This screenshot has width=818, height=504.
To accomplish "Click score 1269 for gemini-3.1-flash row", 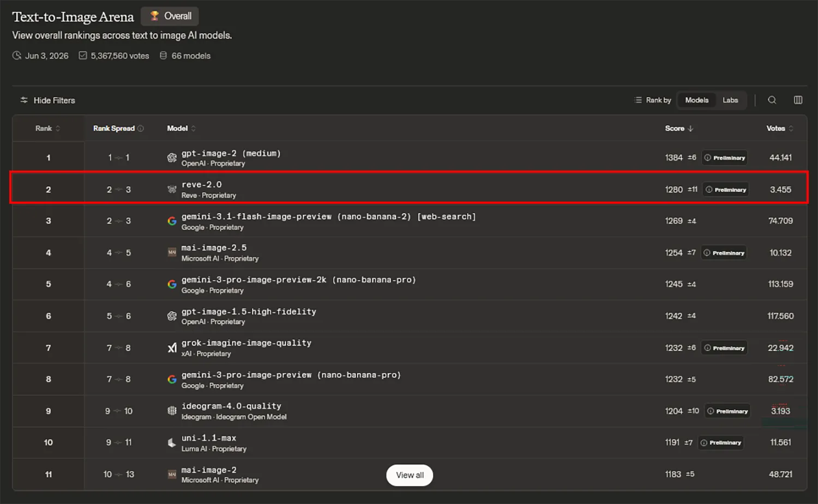I will tap(673, 221).
